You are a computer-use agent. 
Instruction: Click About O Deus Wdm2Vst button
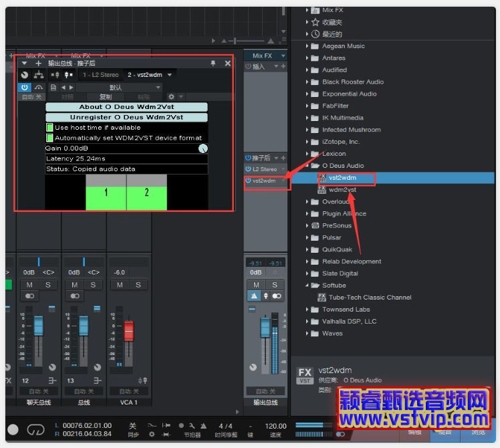(126, 107)
